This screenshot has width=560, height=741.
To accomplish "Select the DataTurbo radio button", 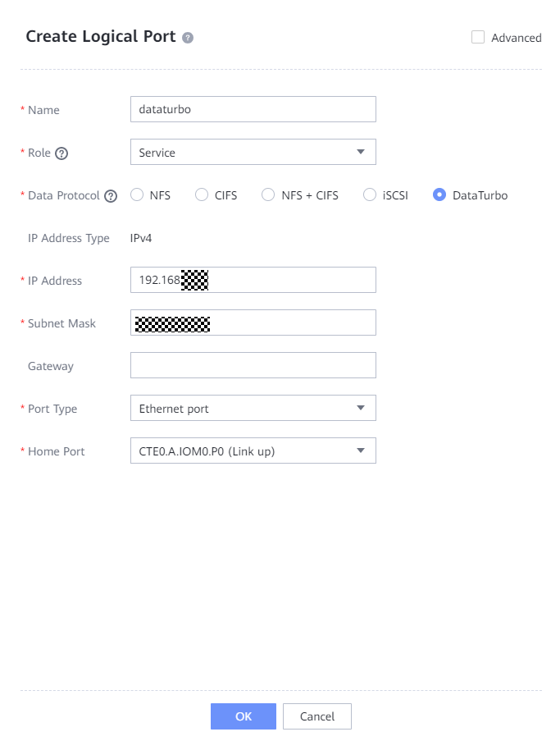I will pos(439,195).
